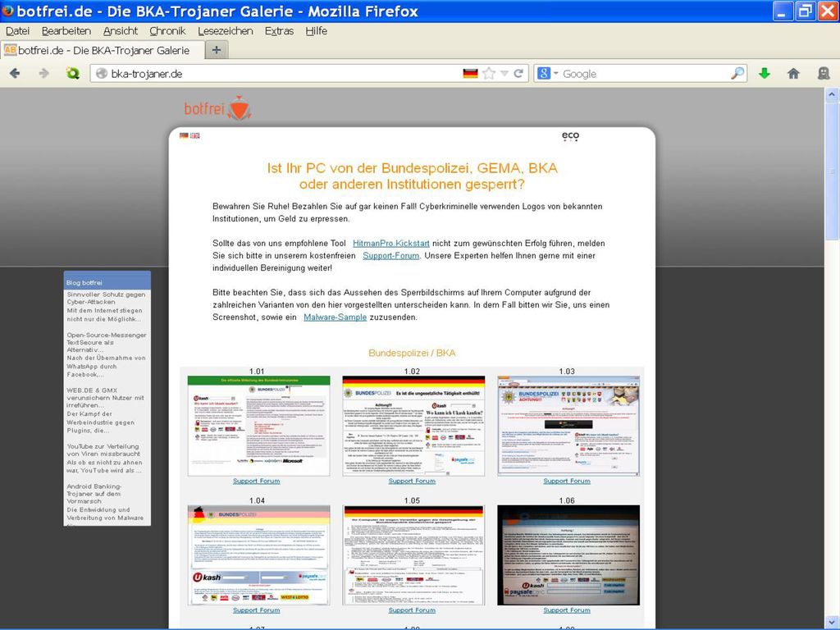Click Support Forum link under screenshot 1.05

click(412, 610)
